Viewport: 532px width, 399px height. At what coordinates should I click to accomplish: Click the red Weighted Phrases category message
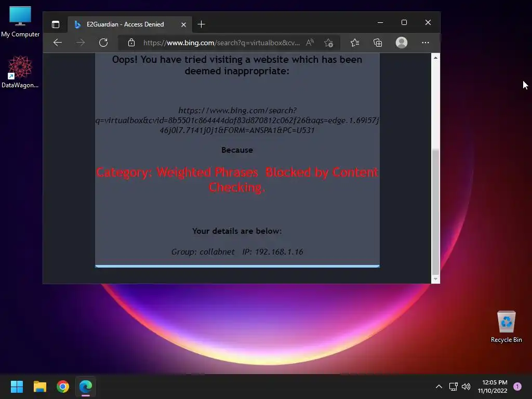237,180
